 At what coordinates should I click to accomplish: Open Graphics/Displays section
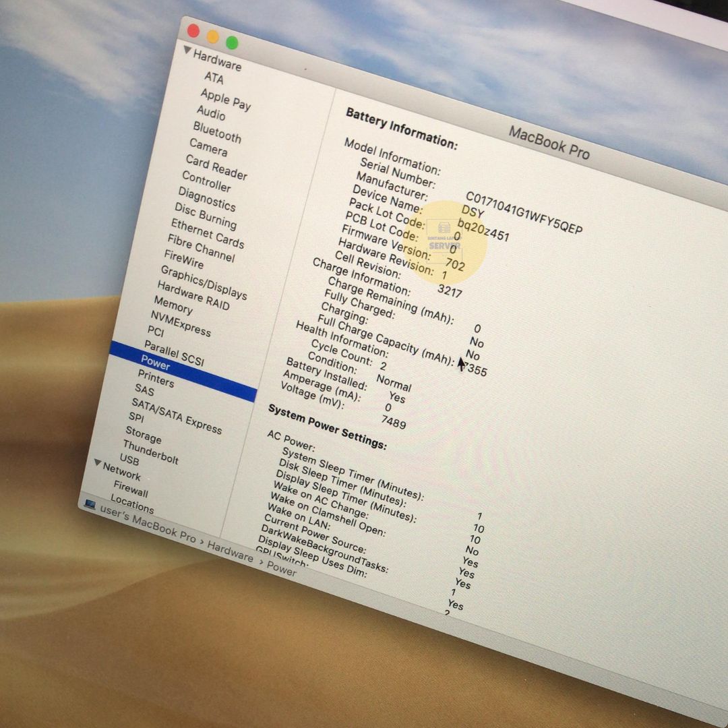coord(204,282)
